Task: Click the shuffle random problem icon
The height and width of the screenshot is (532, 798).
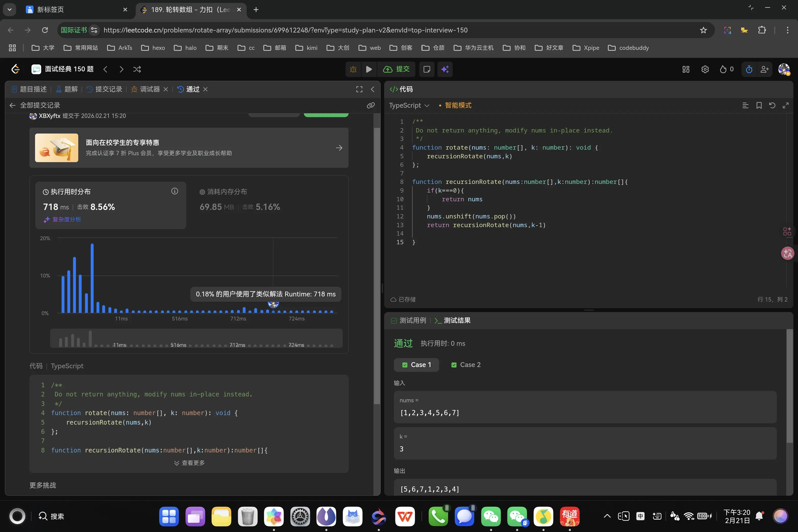Action: coord(137,69)
